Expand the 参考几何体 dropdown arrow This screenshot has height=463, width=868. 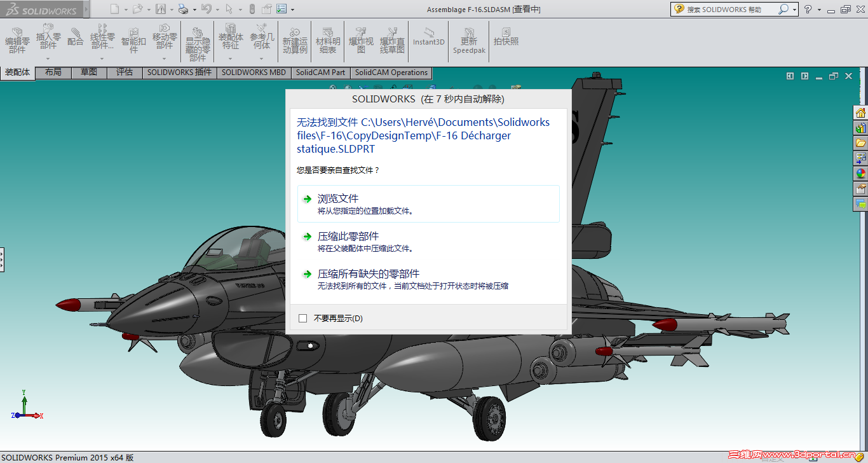point(262,59)
